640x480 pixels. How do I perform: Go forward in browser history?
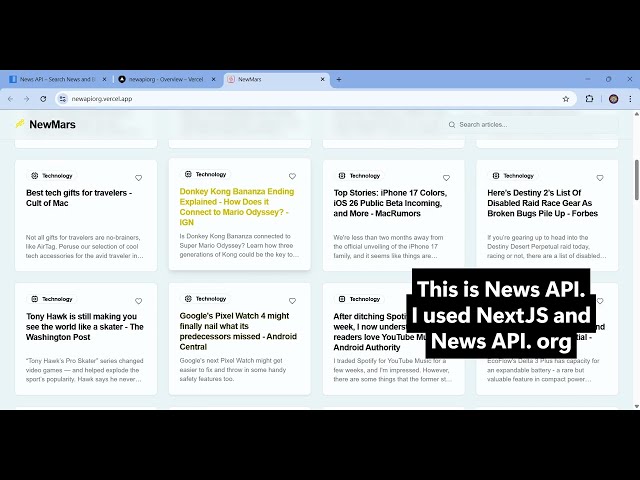(x=27, y=99)
